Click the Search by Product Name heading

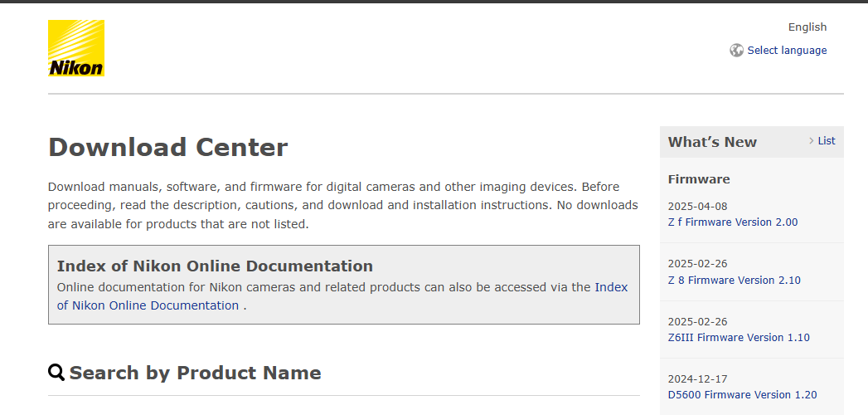pos(195,373)
